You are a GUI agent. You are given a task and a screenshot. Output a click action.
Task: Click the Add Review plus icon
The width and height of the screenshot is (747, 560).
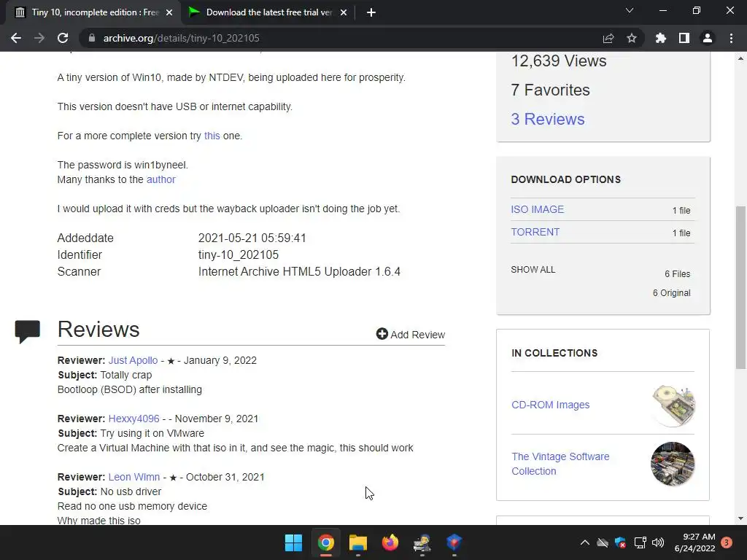point(382,334)
